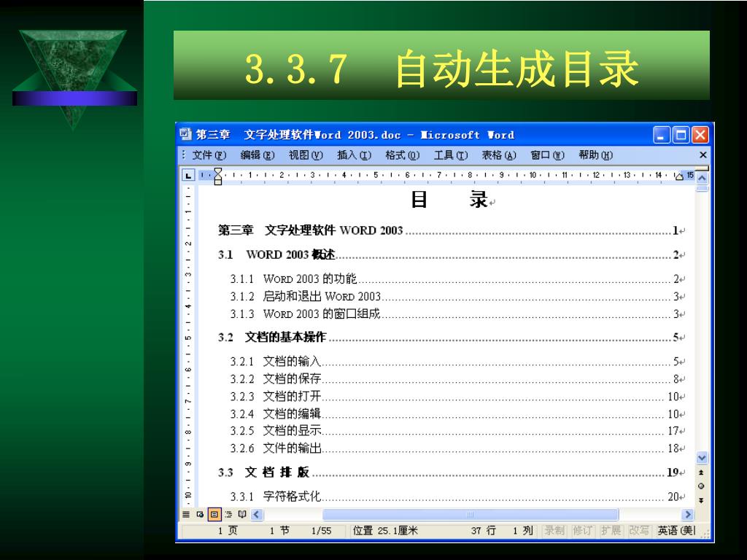Open the 格式(O) menu

coord(403,155)
